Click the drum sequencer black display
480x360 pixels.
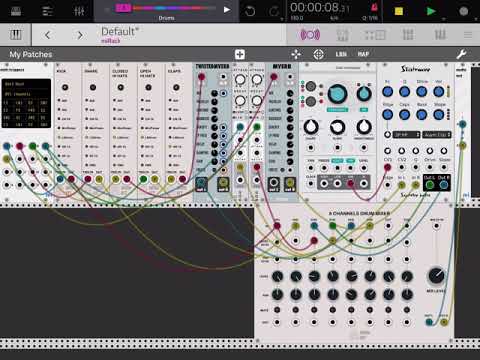pos(26,103)
